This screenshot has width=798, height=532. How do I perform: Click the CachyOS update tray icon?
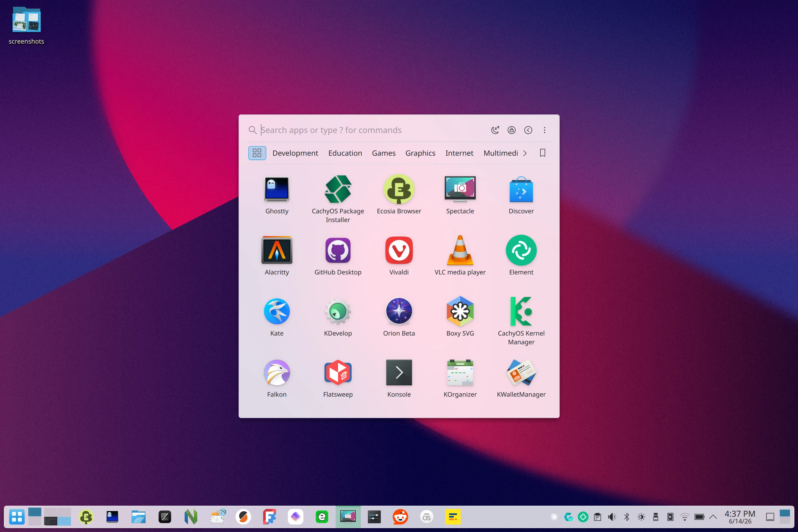click(568, 517)
